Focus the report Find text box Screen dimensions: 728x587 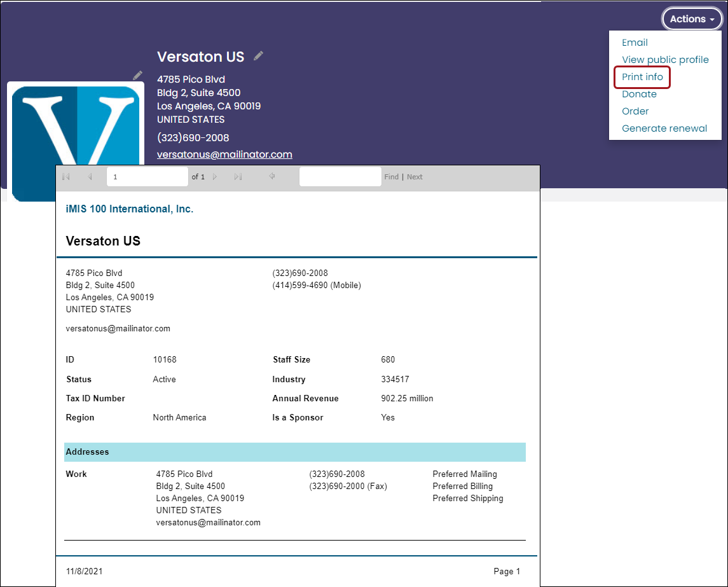340,176
